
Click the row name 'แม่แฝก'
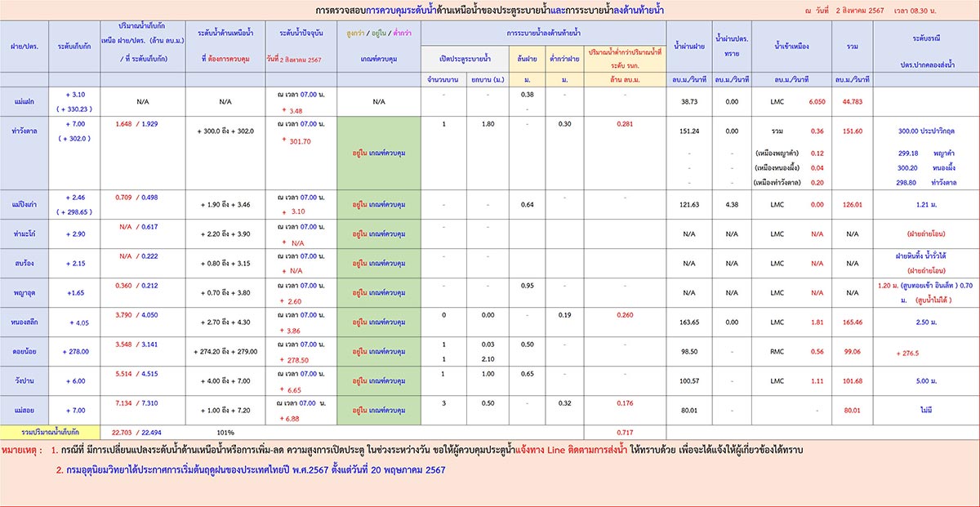coord(23,101)
